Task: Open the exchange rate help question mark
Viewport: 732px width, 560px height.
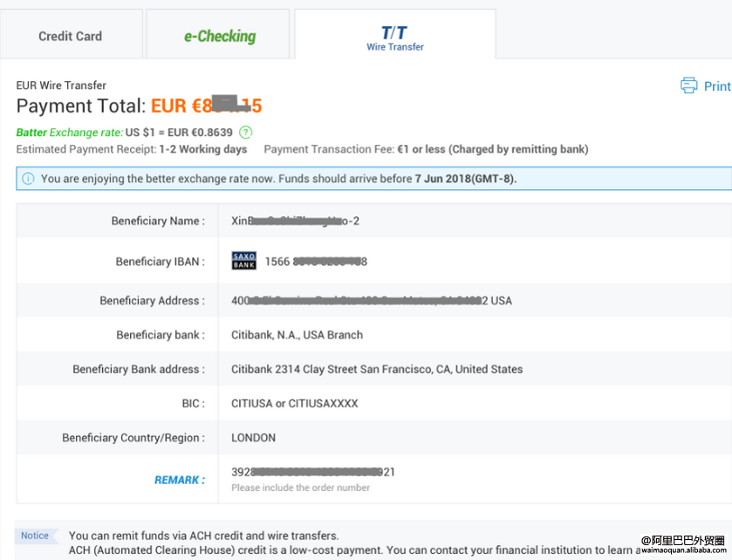Action: [x=245, y=133]
